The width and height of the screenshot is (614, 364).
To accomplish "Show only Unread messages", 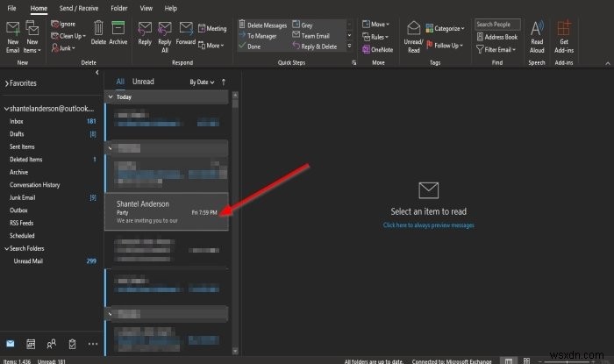I will click(143, 82).
